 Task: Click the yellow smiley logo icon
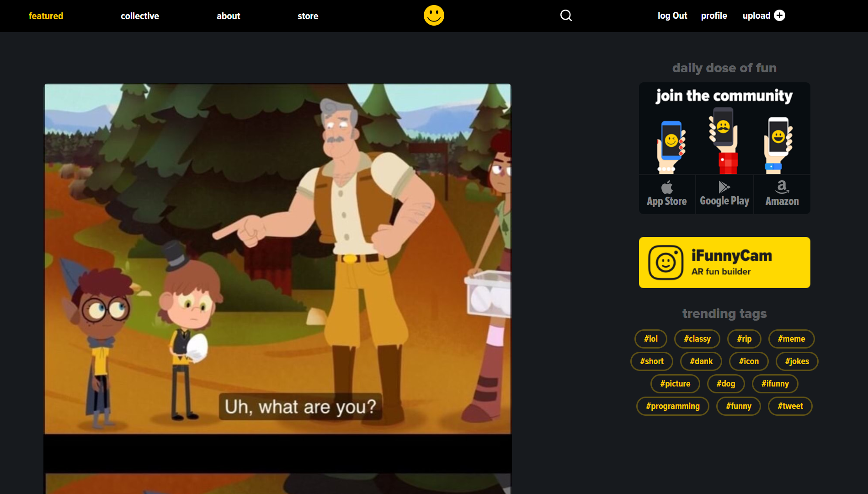434,16
